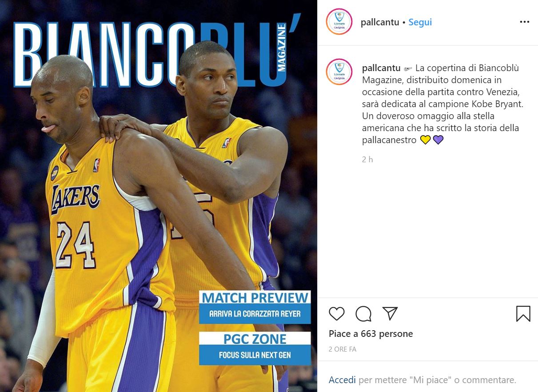This screenshot has width=538, height=392.
Task: Click the PGC Zone banner on cover
Action: click(255, 348)
